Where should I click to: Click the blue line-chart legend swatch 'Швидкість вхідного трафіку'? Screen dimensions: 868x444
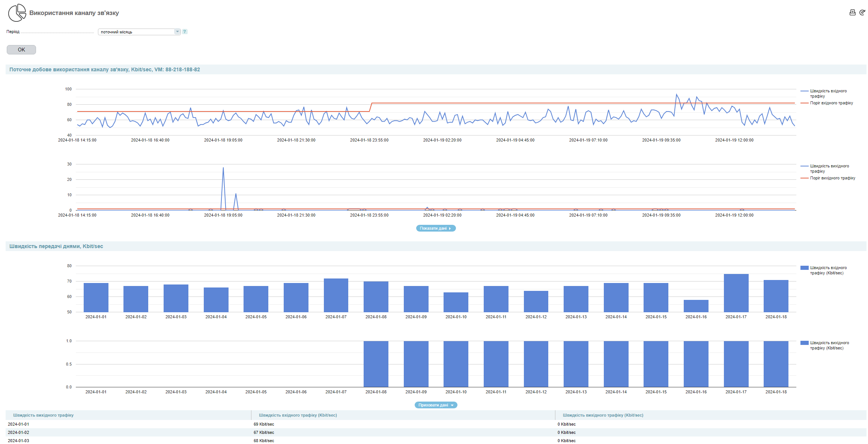pyautogui.click(x=804, y=91)
